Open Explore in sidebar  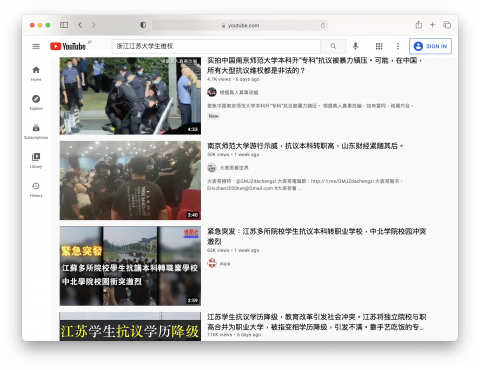click(x=36, y=103)
